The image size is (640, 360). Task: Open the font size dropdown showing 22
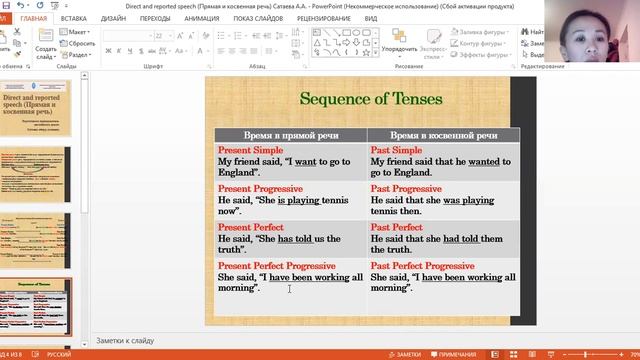[x=164, y=36]
